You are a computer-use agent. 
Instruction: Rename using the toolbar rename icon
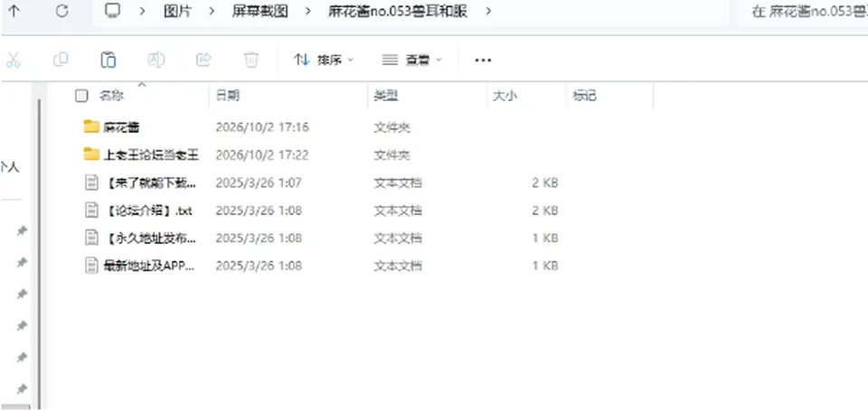(x=156, y=60)
